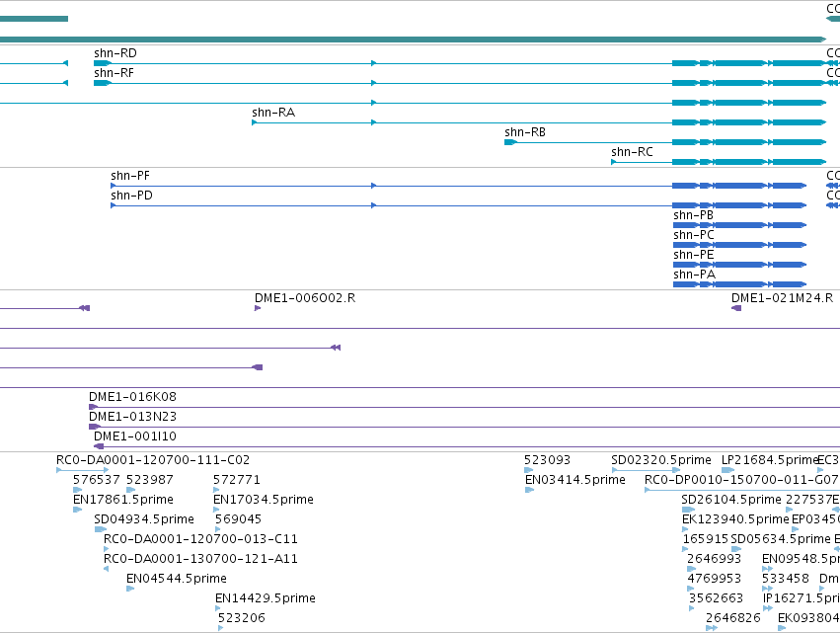The image size is (840, 633).
Task: Click EST label 2646993
Action: pyautogui.click(x=714, y=559)
